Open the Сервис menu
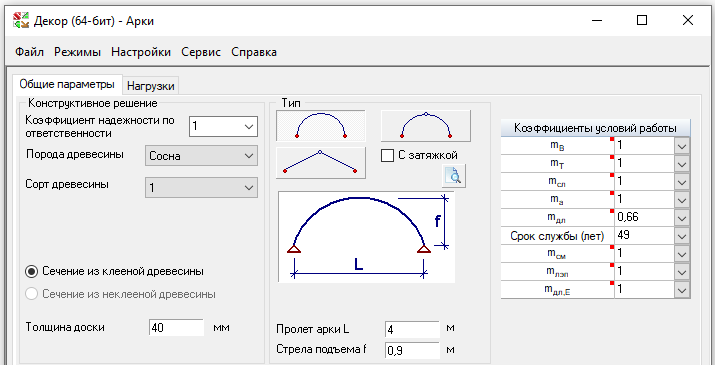This screenshot has width=715, height=365. coord(201,52)
